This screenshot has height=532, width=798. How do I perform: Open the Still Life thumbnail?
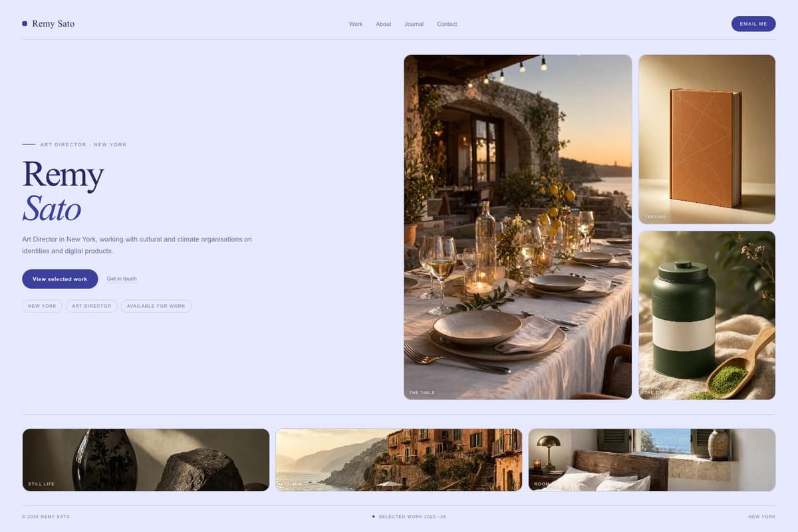pyautogui.click(x=146, y=460)
